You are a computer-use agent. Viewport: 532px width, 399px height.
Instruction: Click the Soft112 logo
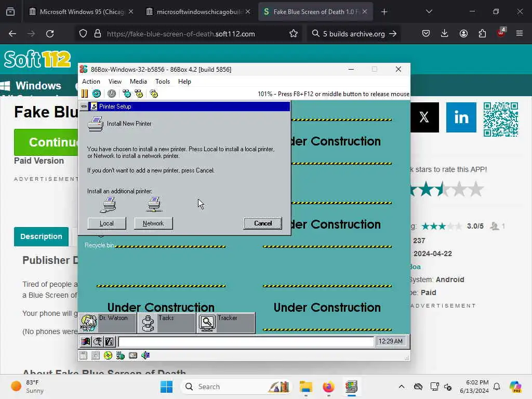point(37,59)
